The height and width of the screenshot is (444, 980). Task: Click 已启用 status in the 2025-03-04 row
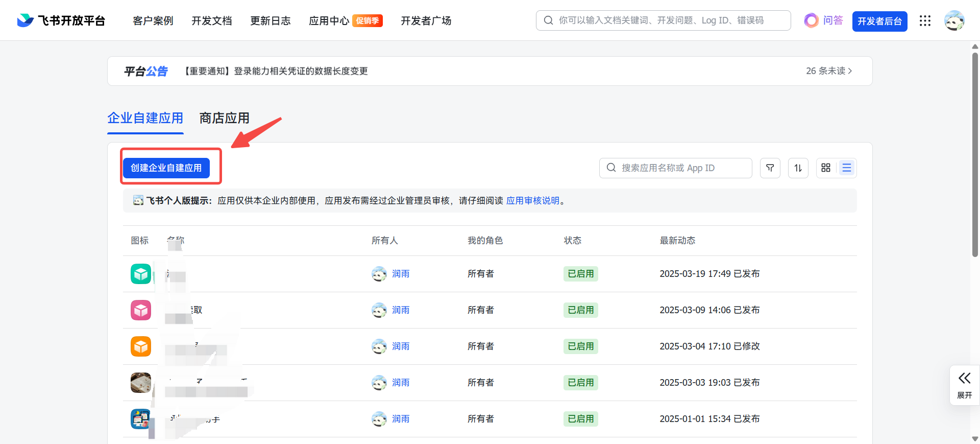pyautogui.click(x=581, y=346)
